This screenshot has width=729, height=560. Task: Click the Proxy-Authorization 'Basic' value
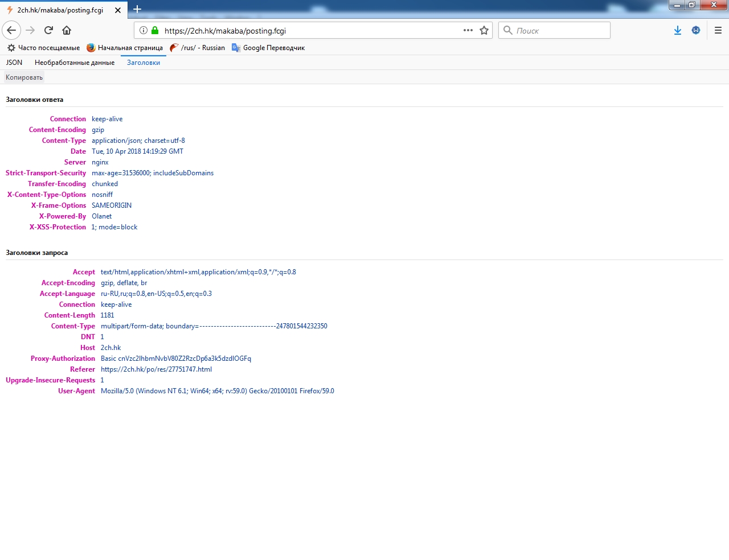pyautogui.click(x=176, y=359)
